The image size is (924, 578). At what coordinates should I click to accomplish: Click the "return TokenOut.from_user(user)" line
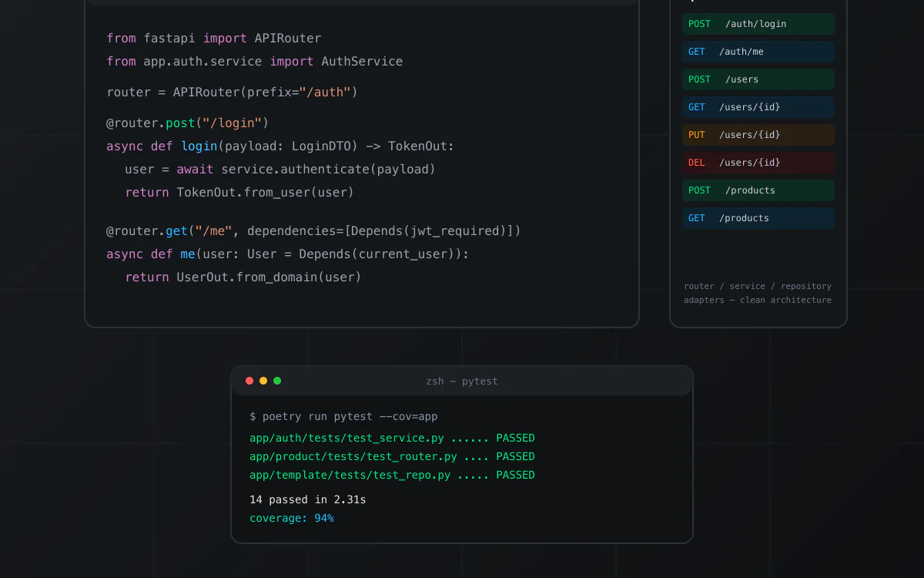(239, 193)
